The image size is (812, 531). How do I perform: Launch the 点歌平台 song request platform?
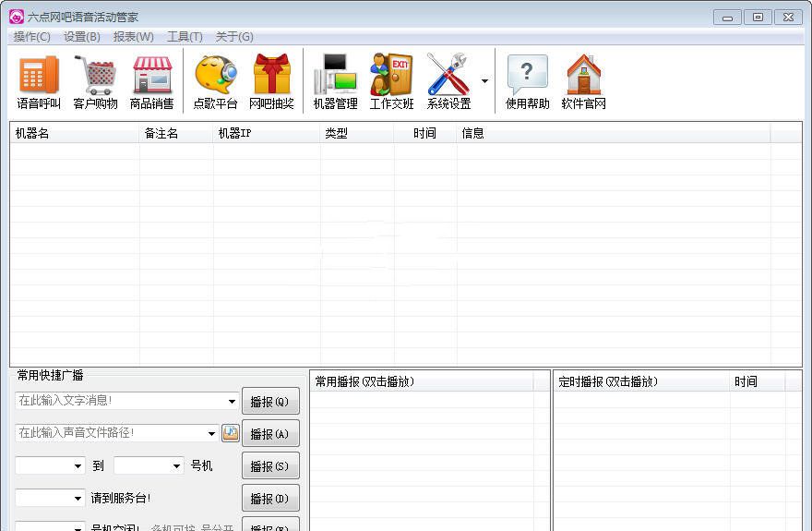(x=215, y=81)
